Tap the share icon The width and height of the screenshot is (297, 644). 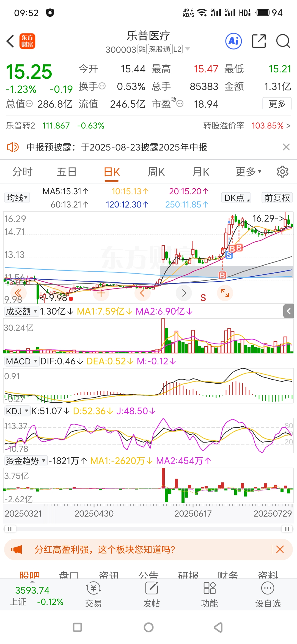(259, 41)
